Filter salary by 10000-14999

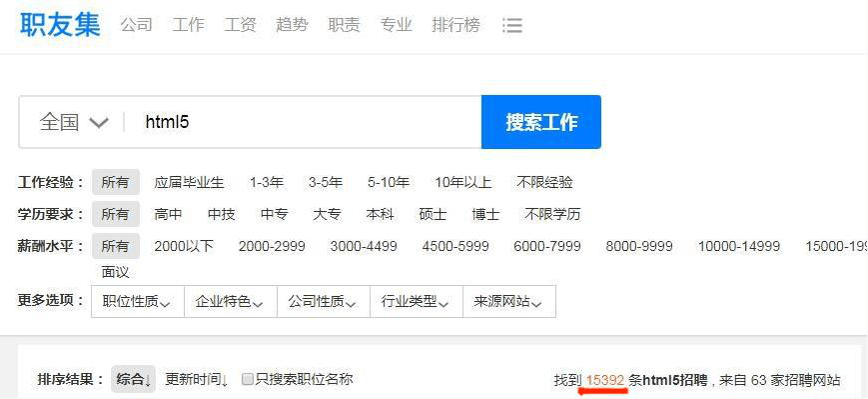point(739,247)
